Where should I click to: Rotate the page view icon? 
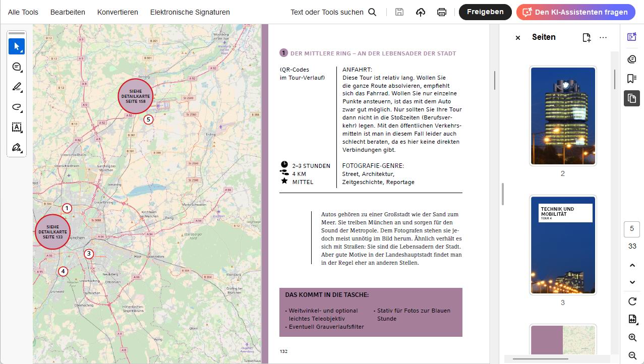(x=632, y=301)
